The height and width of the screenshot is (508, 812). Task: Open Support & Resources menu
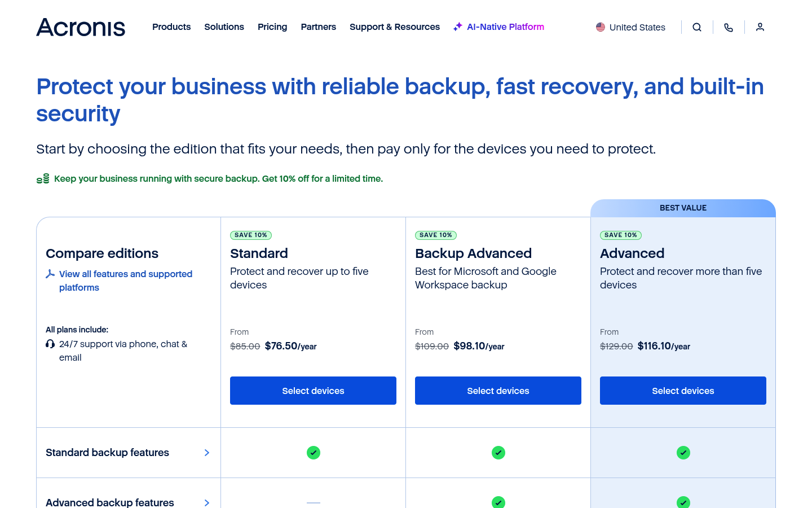[395, 27]
